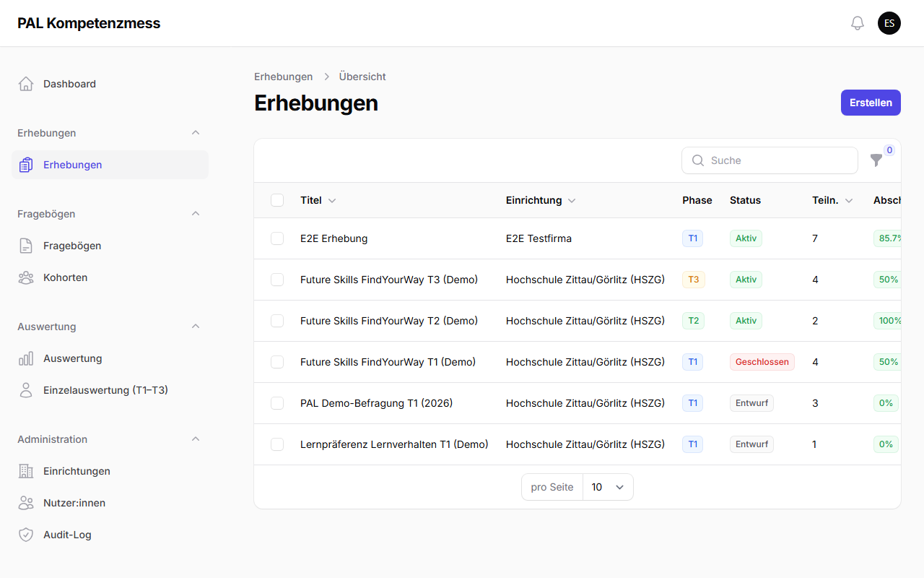This screenshot has height=578, width=924.
Task: Click participant count 7 in E2E row
Action: pos(815,238)
